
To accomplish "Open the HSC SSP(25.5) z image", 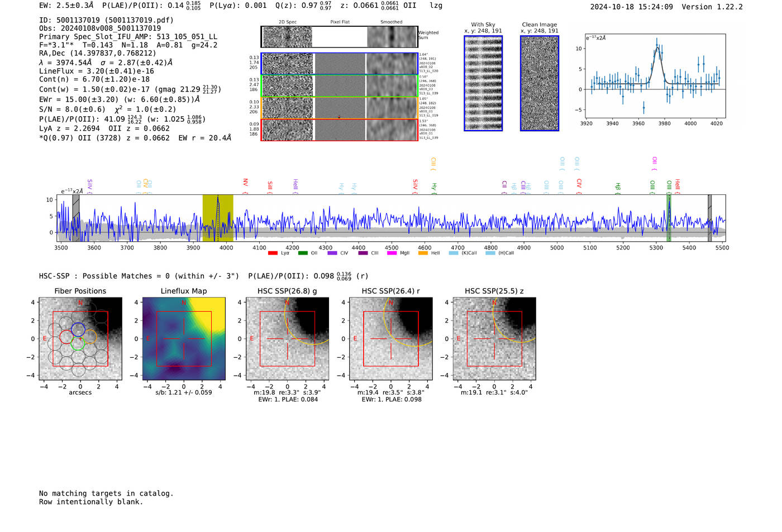I will (x=494, y=339).
